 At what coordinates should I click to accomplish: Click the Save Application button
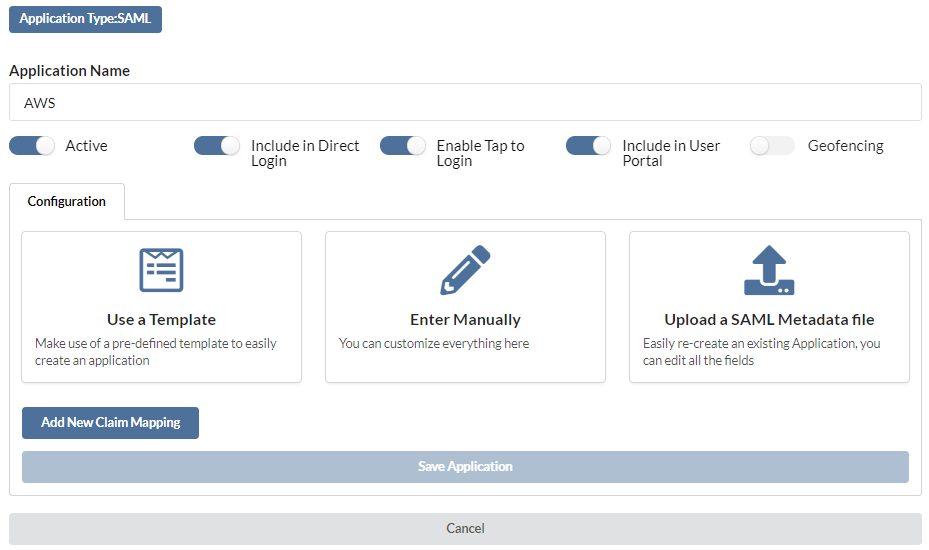click(465, 466)
